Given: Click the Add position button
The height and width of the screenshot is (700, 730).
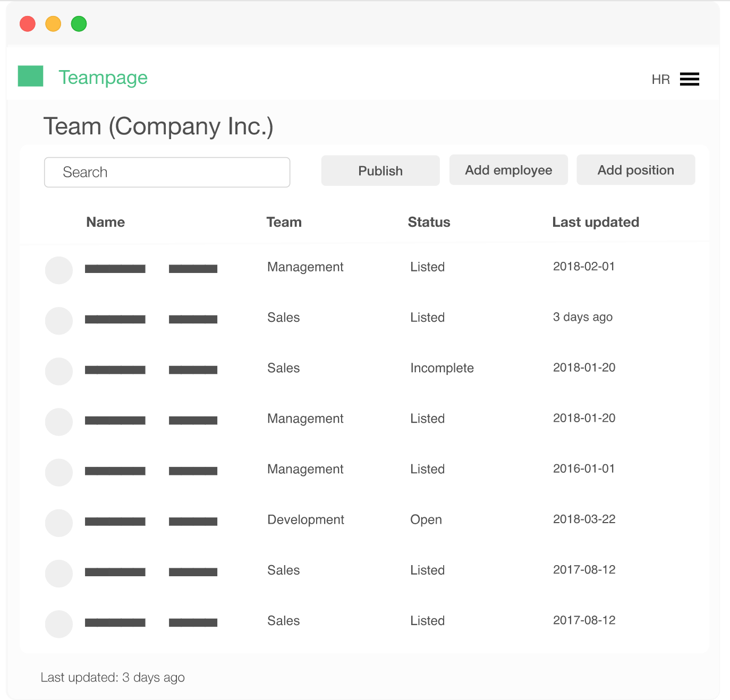Looking at the screenshot, I should [x=635, y=170].
